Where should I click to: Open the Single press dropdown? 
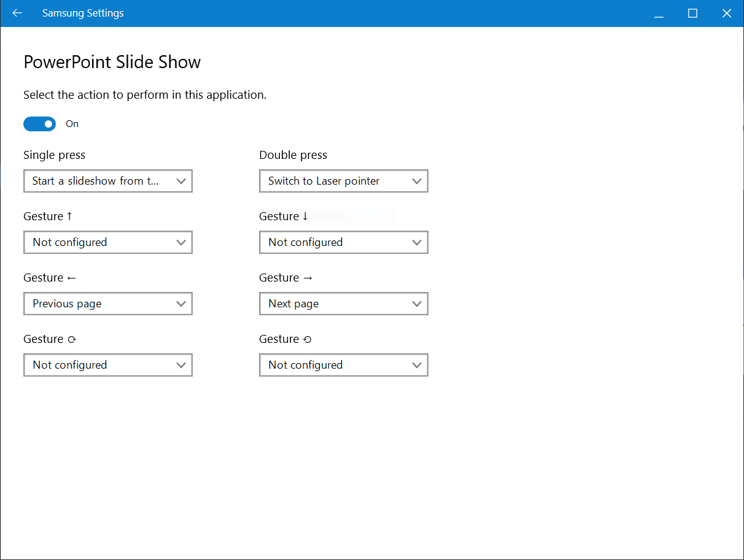(108, 181)
